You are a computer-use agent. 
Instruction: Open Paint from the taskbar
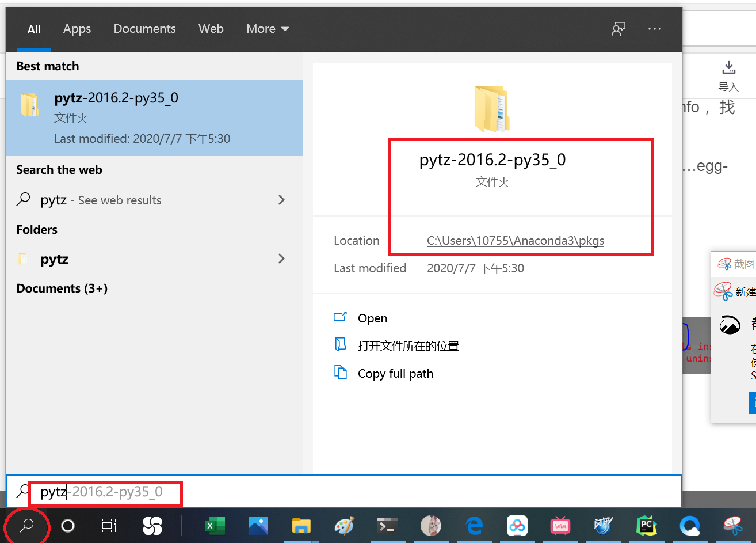(344, 526)
